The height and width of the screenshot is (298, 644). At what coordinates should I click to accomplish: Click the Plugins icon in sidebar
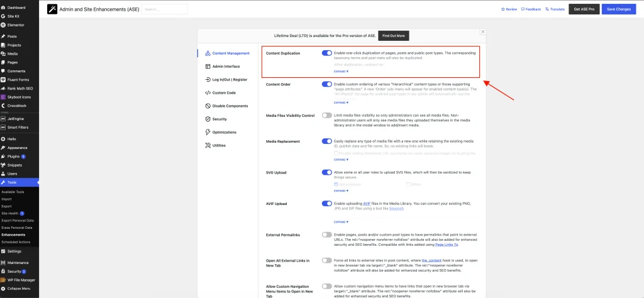[x=3, y=157]
